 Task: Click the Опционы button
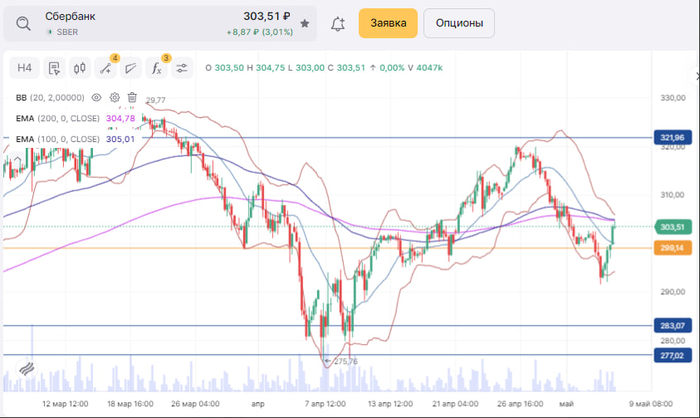click(x=459, y=23)
